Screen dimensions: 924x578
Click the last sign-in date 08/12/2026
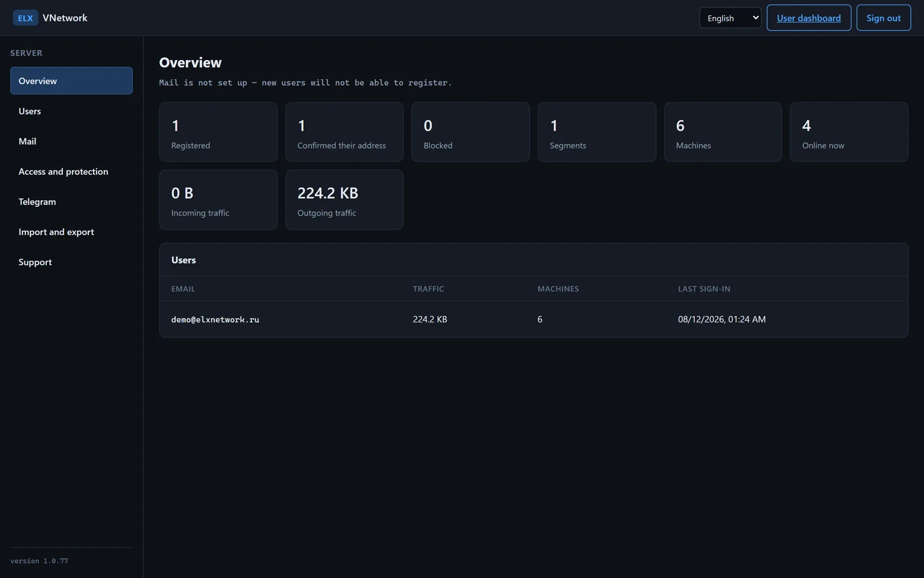tap(722, 319)
